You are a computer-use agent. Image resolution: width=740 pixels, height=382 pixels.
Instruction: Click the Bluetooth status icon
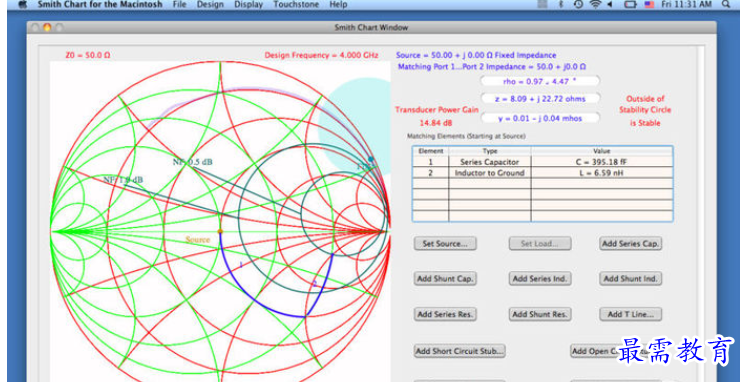pos(561,4)
